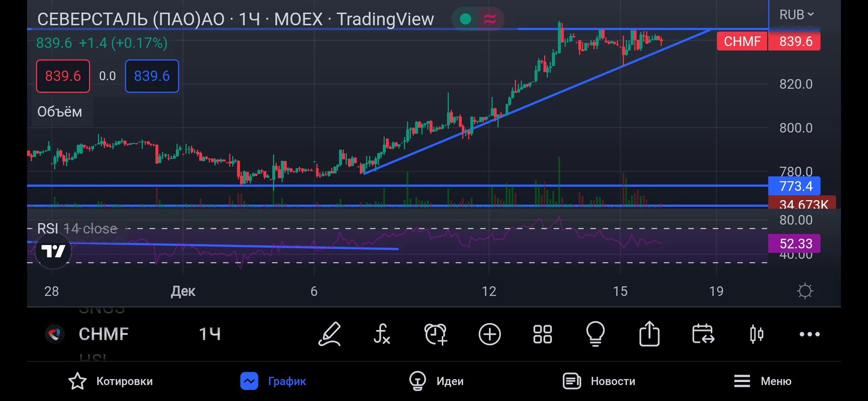Open the go-to-date calendar icon

[x=703, y=334]
